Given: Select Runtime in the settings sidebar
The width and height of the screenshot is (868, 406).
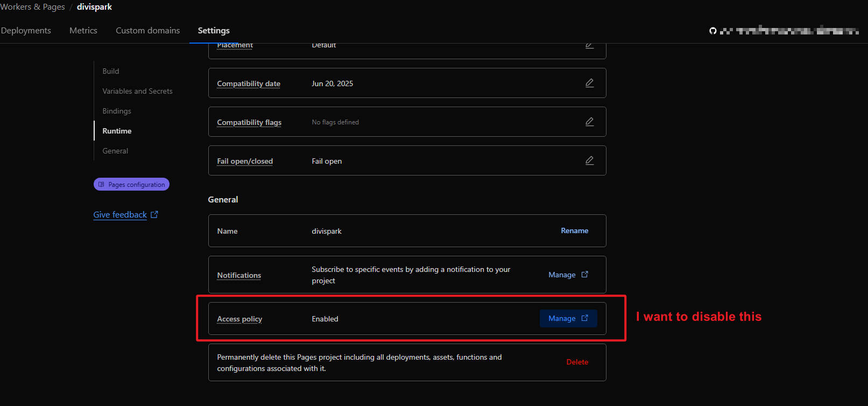Looking at the screenshot, I should coord(117,131).
